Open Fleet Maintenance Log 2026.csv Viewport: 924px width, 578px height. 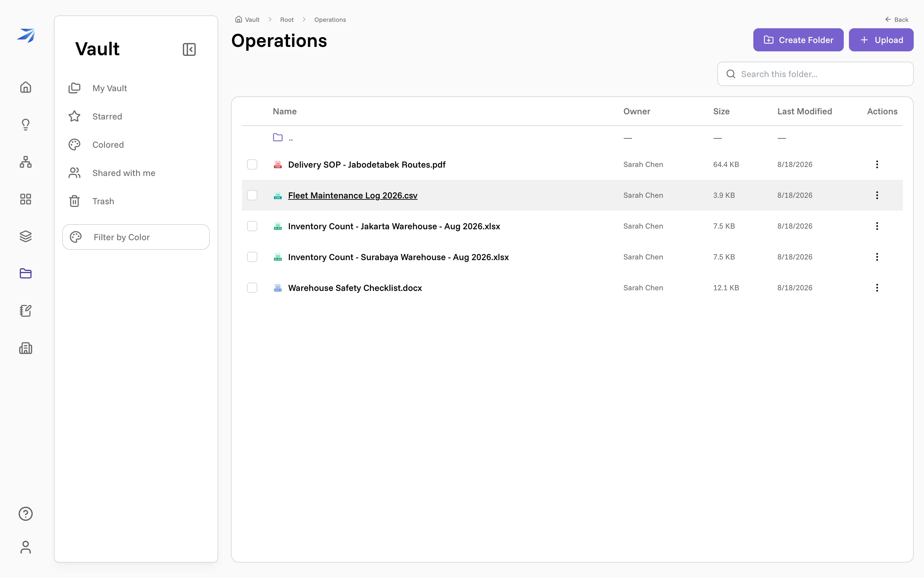tap(352, 195)
